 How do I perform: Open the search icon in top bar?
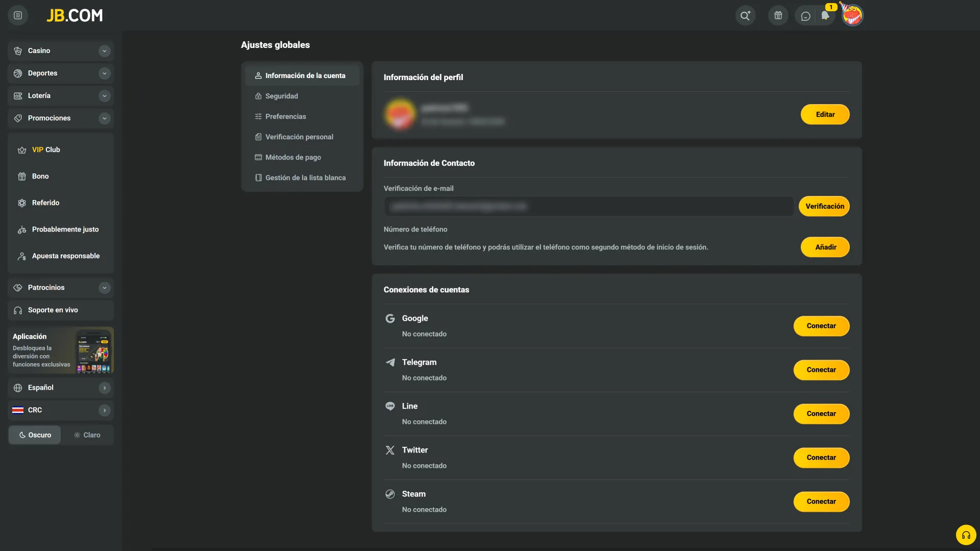[745, 15]
